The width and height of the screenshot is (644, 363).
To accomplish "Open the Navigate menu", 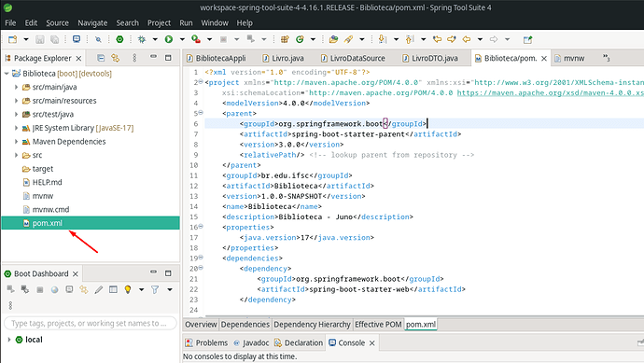I will (x=92, y=22).
